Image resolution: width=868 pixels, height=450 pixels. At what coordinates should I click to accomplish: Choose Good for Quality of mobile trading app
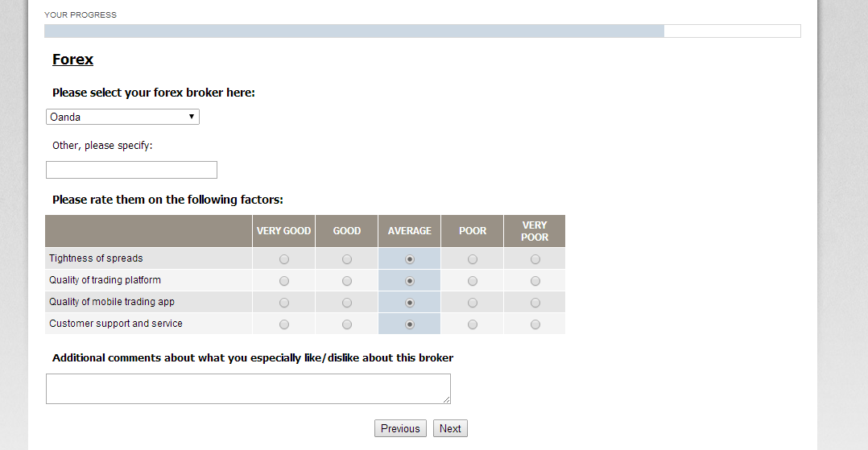347,303
